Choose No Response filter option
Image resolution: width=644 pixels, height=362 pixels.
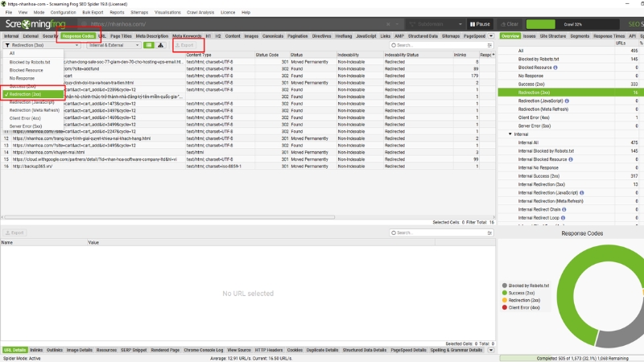click(33, 78)
